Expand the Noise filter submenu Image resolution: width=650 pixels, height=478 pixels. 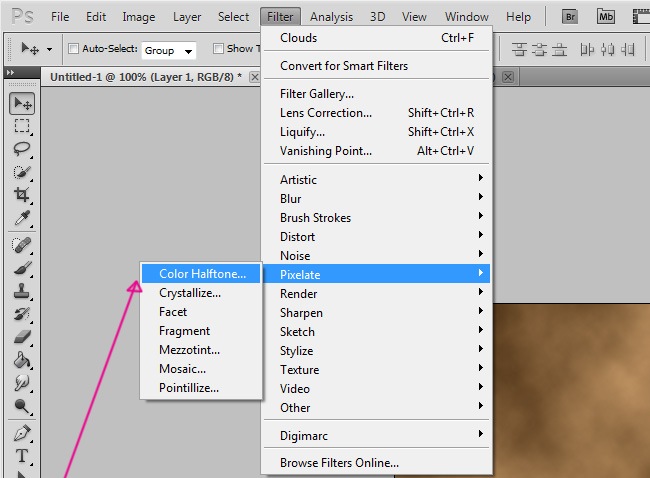(x=376, y=255)
